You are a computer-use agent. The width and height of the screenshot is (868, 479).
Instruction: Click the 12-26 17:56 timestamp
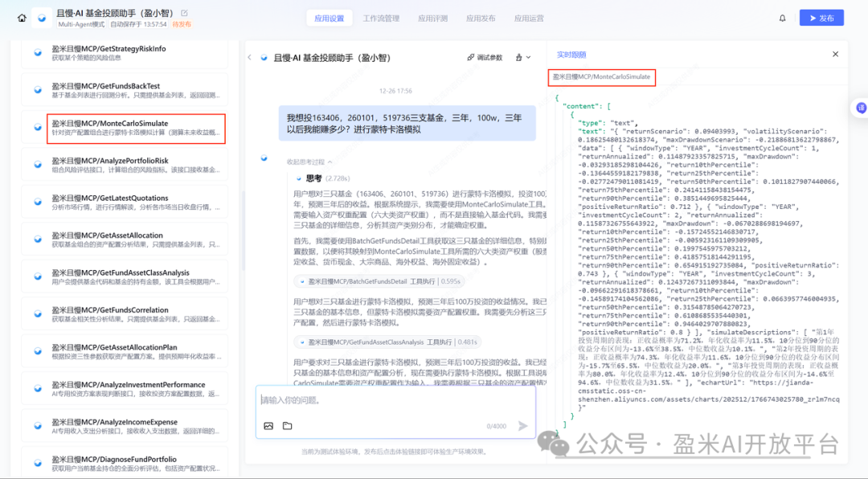point(395,91)
